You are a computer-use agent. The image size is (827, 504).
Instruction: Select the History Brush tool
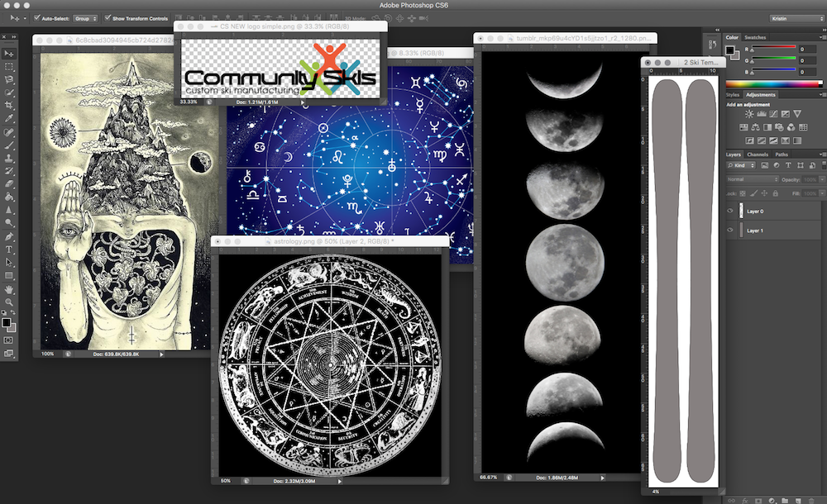pyautogui.click(x=9, y=171)
